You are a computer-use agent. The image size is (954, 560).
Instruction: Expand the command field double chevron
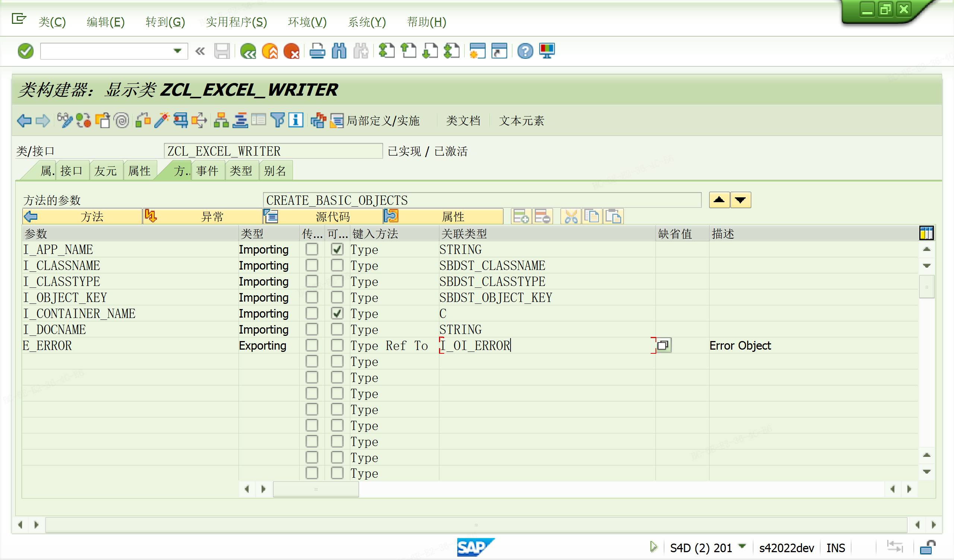click(x=200, y=51)
